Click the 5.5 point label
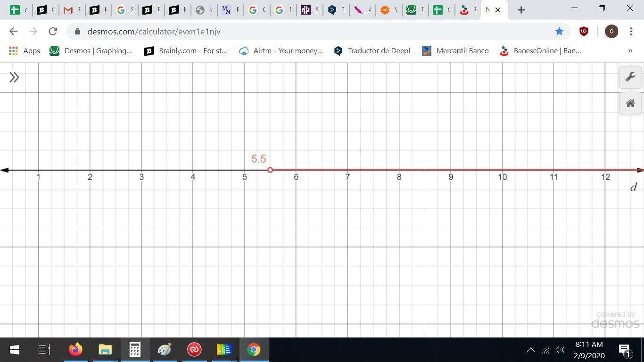The height and width of the screenshot is (362, 644). 259,159
